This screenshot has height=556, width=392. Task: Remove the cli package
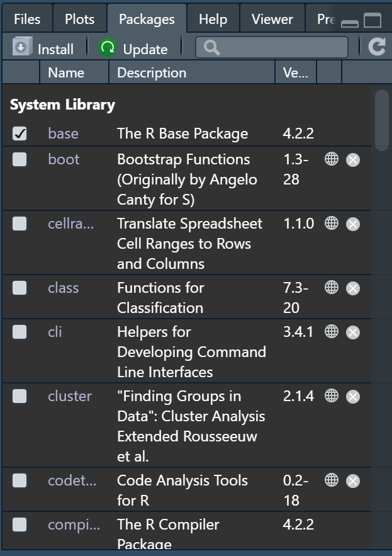point(352,332)
